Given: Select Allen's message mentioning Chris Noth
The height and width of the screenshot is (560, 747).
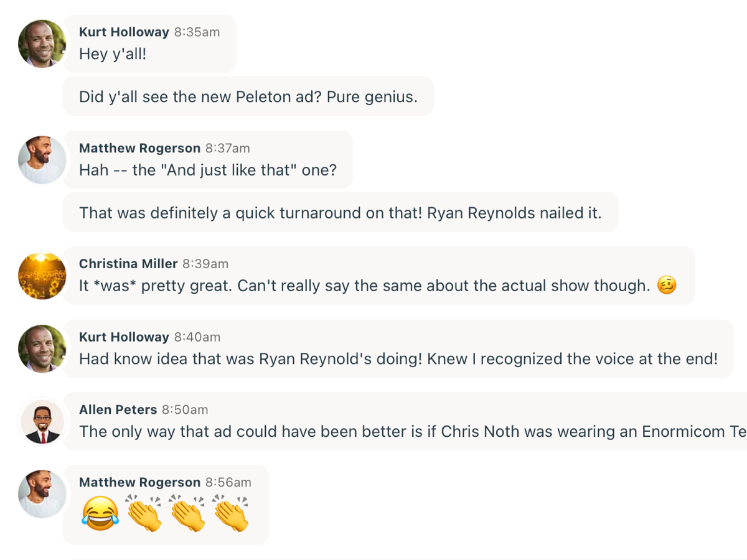Looking at the screenshot, I should [x=411, y=431].
